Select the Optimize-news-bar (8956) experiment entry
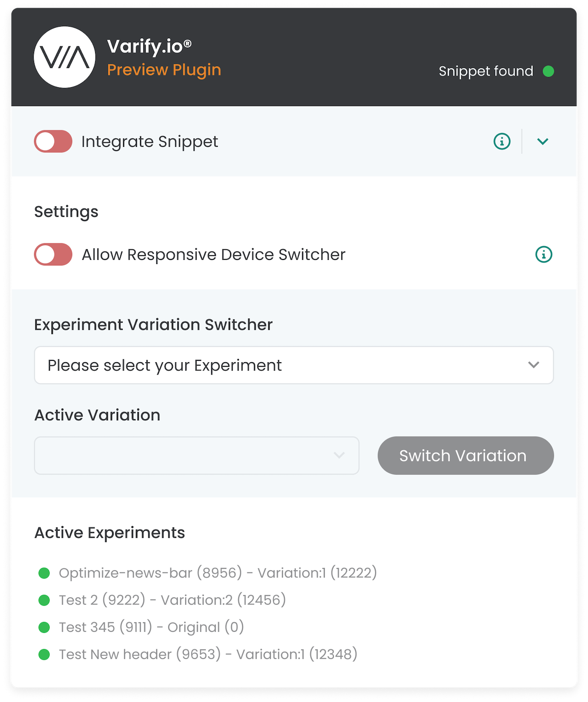This screenshot has width=588, height=702. [x=218, y=573]
